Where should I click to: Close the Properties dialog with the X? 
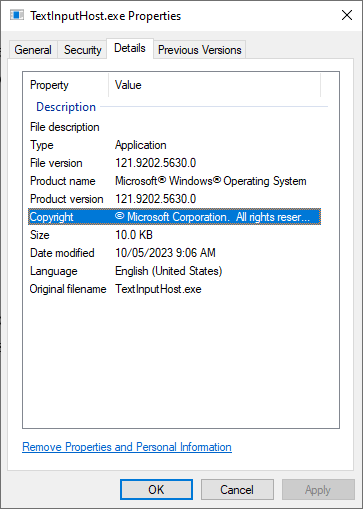347,15
